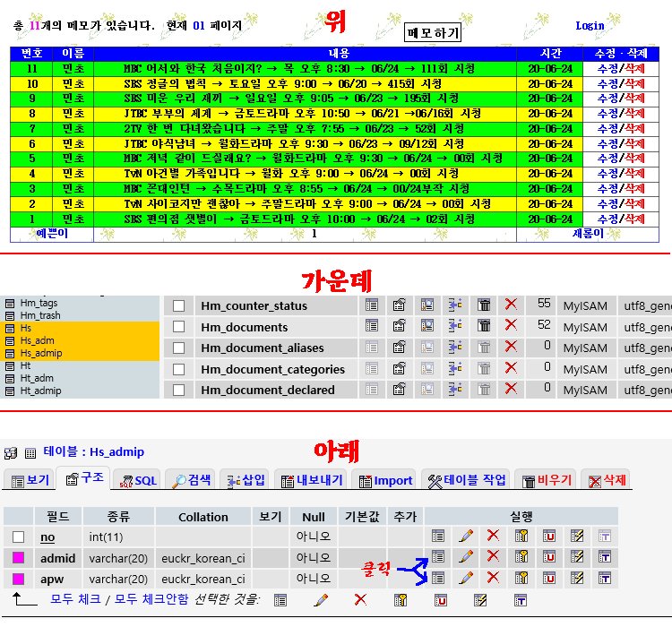The image size is (672, 627).
Task: Click Index icon for apw field
Action: click(x=577, y=578)
